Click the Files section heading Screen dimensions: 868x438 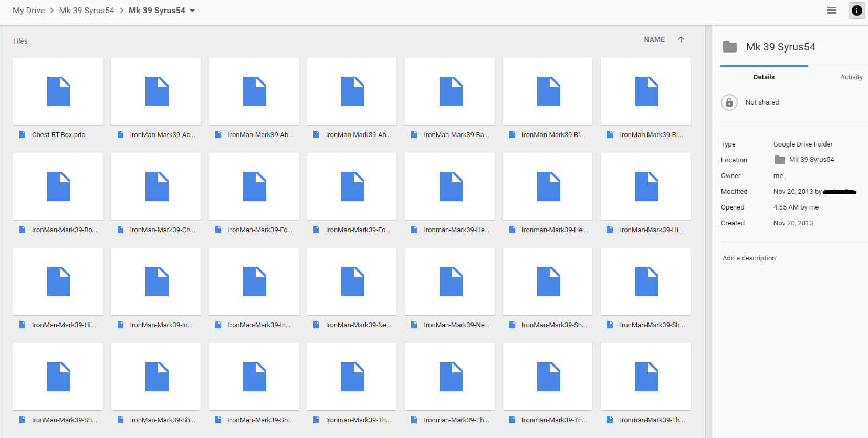point(20,41)
